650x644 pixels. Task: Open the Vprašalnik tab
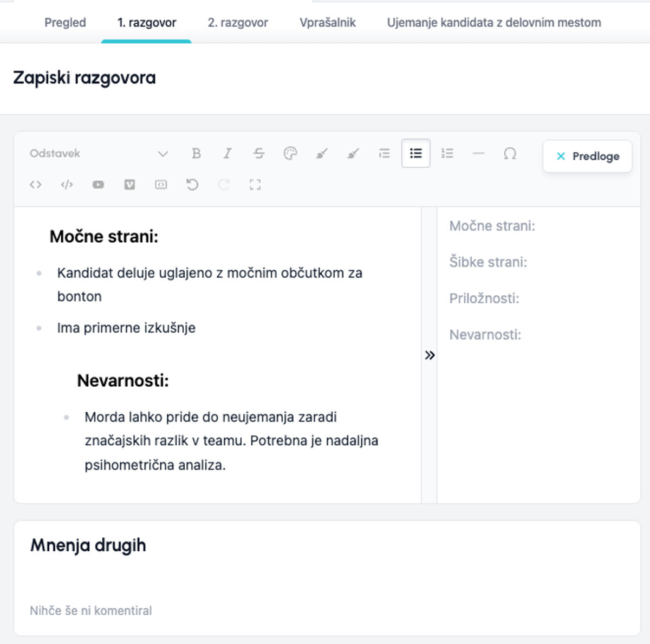coord(328,23)
